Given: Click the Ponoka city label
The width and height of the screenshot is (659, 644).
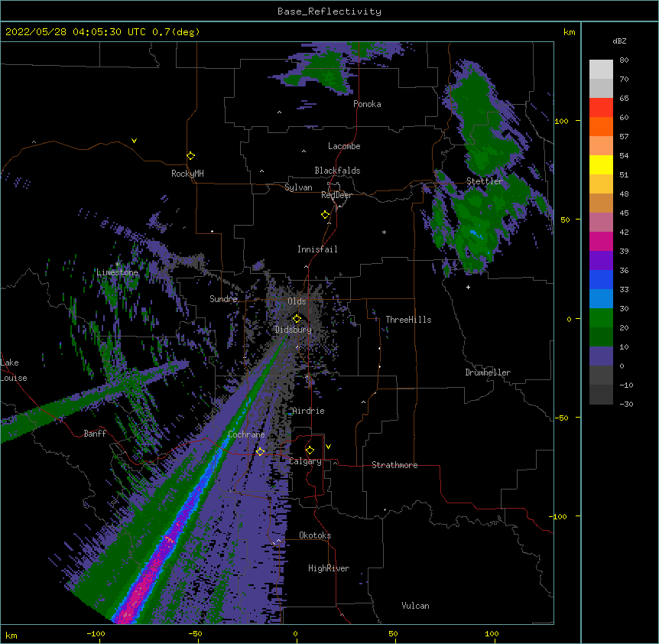Looking at the screenshot, I should tap(367, 104).
